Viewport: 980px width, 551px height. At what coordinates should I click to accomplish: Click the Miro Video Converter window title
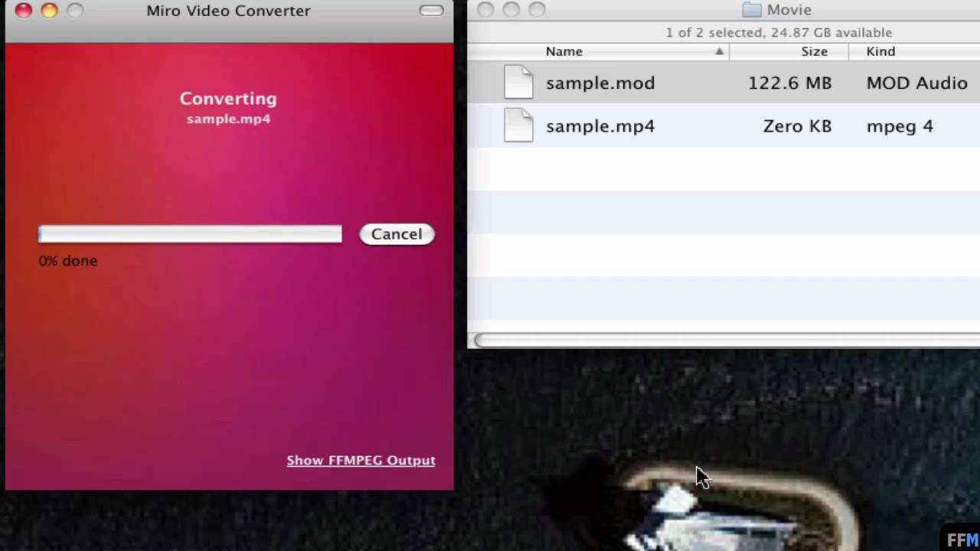(228, 11)
